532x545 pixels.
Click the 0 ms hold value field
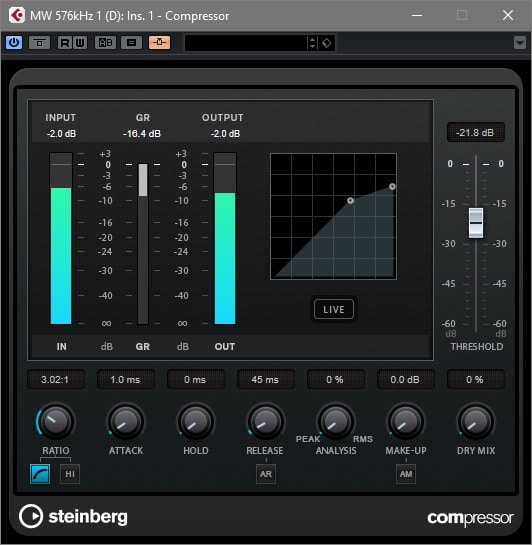[195, 379]
